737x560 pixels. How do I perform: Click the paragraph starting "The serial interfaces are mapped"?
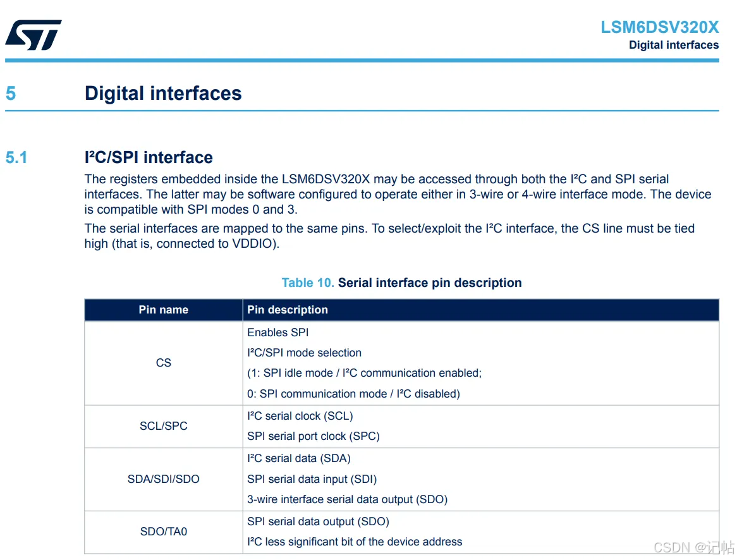(389, 236)
